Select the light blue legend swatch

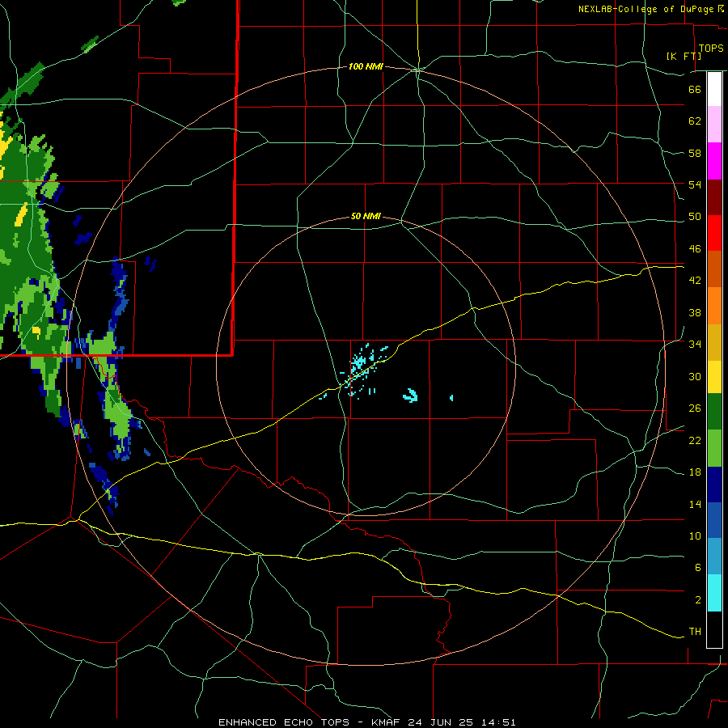[x=714, y=557]
